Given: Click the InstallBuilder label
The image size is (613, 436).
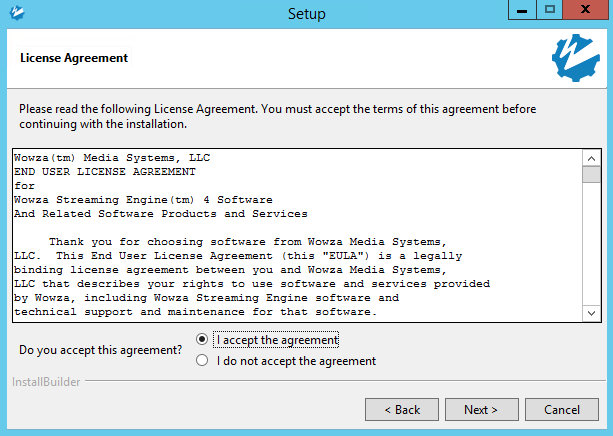Looking at the screenshot, I should [44, 383].
